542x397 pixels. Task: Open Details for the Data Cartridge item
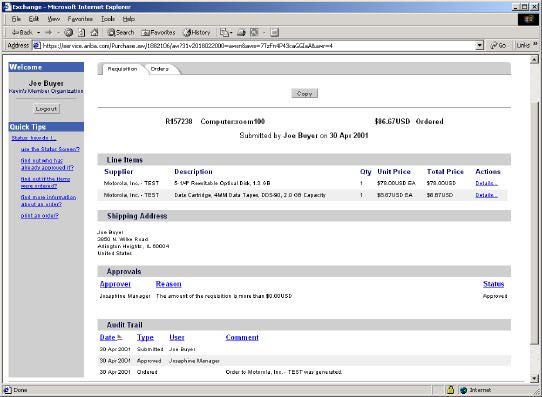486,195
